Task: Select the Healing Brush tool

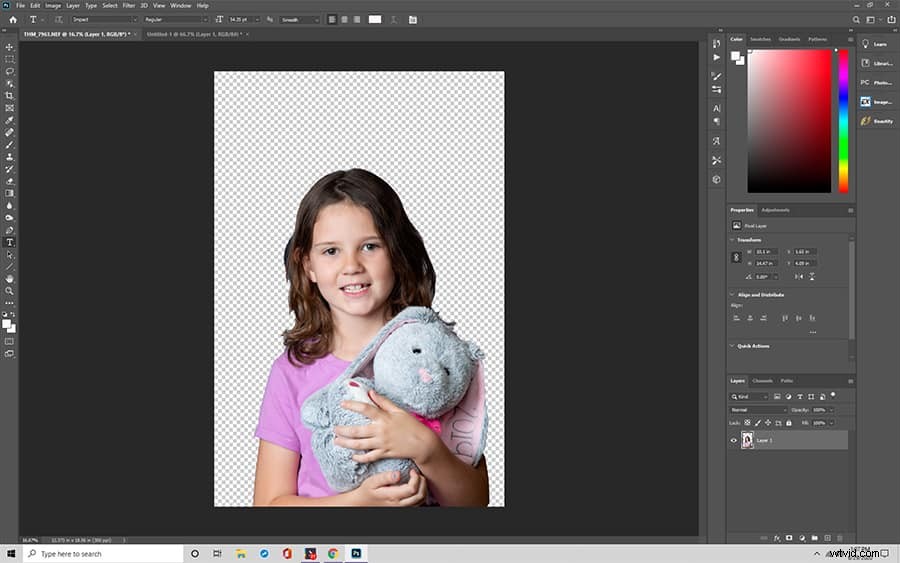Action: point(9,133)
